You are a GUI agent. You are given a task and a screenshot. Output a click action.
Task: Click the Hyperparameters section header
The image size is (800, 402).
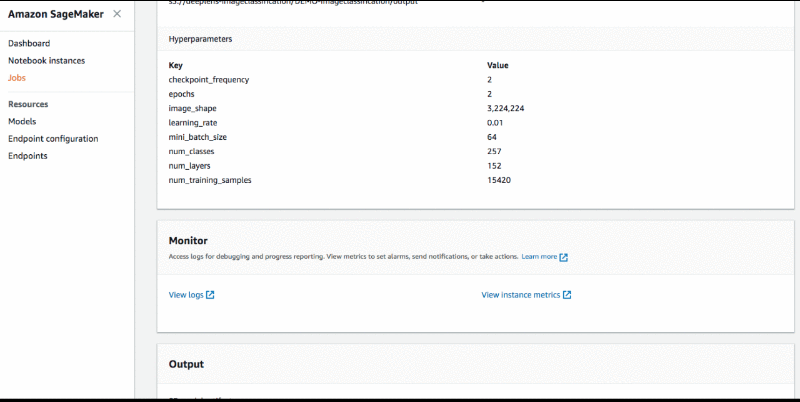point(201,39)
